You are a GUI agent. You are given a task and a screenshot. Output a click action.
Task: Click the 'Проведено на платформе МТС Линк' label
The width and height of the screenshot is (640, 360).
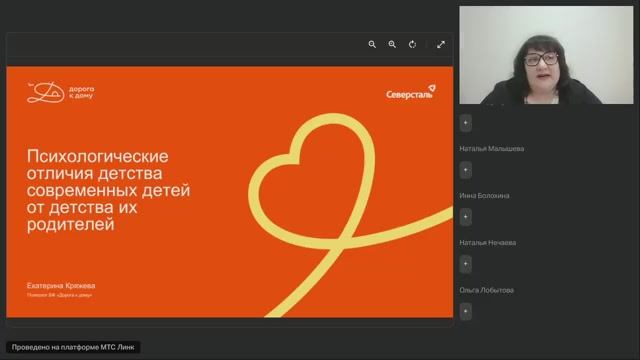(73, 347)
